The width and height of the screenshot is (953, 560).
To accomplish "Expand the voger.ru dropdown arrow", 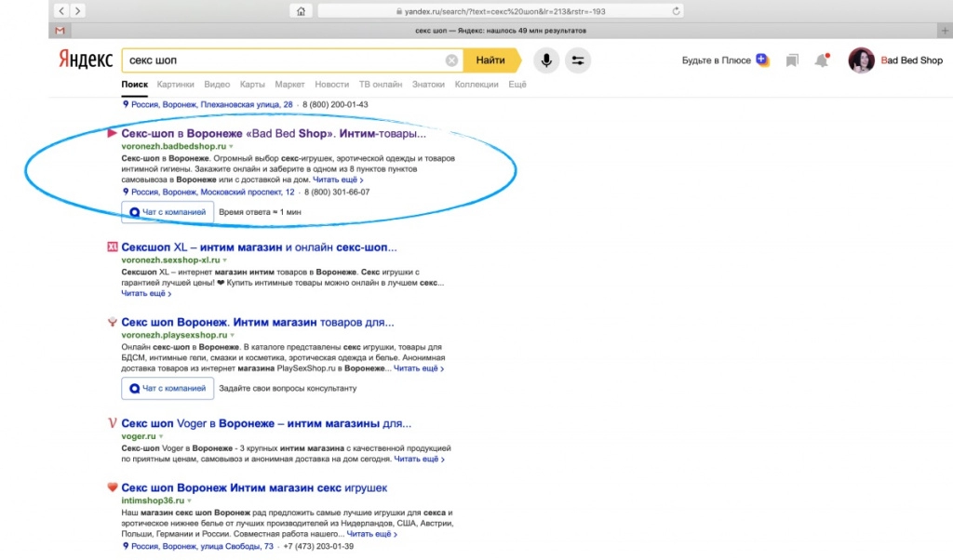I will click(161, 436).
